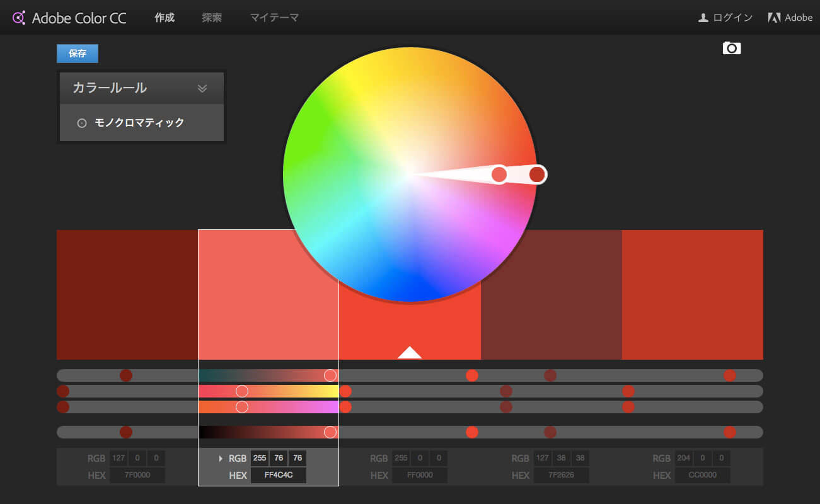Click G value 38 of 7F2626 swatch

pyautogui.click(x=561, y=459)
